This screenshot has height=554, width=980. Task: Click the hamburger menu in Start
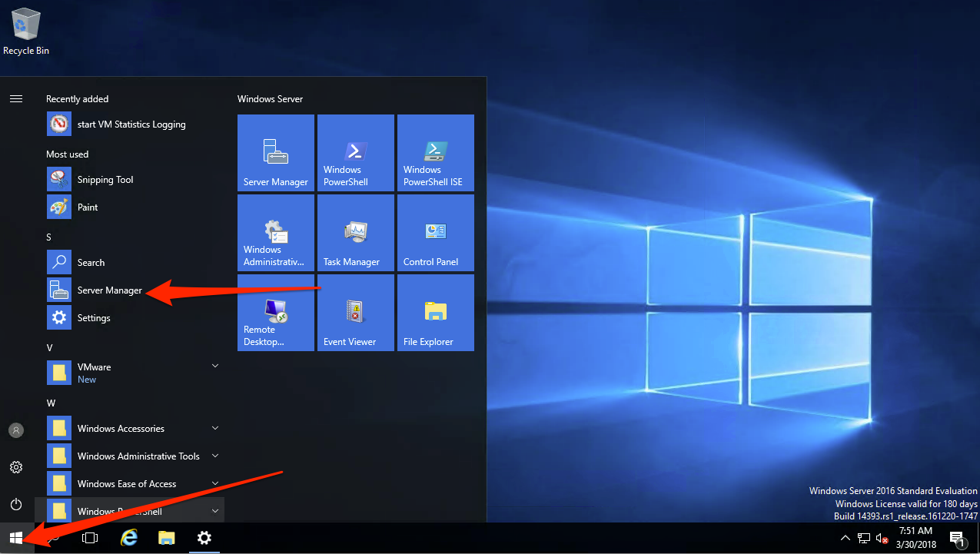[x=16, y=98]
